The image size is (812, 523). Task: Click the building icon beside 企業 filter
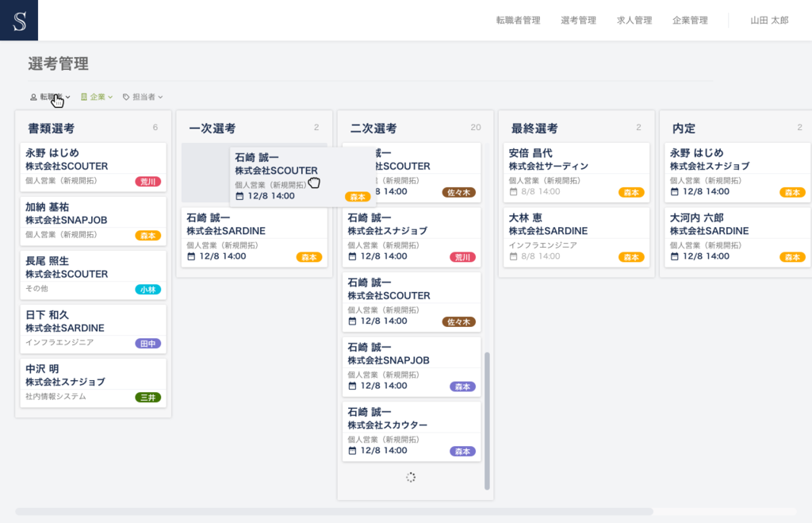(84, 97)
